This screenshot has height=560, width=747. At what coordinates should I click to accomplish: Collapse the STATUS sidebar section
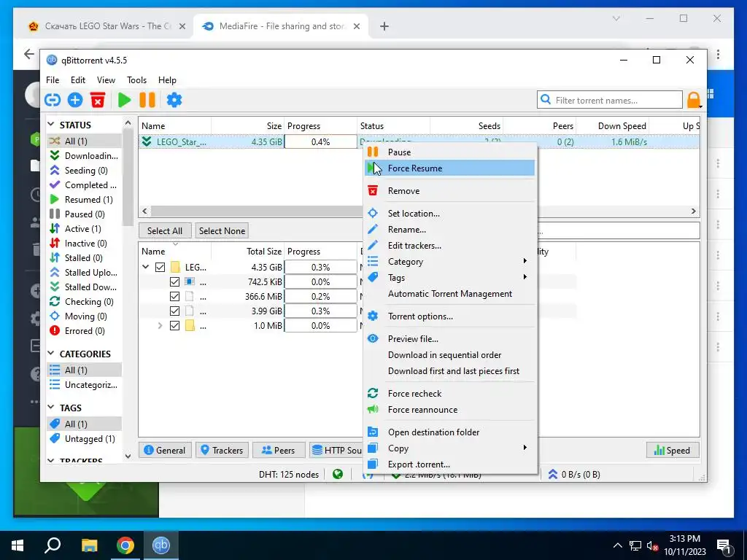point(51,124)
